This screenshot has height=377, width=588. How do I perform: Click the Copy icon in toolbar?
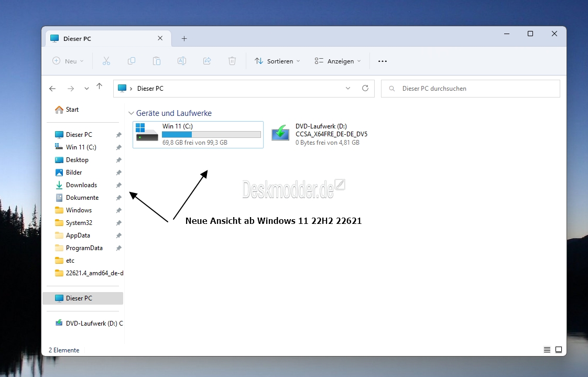click(131, 61)
